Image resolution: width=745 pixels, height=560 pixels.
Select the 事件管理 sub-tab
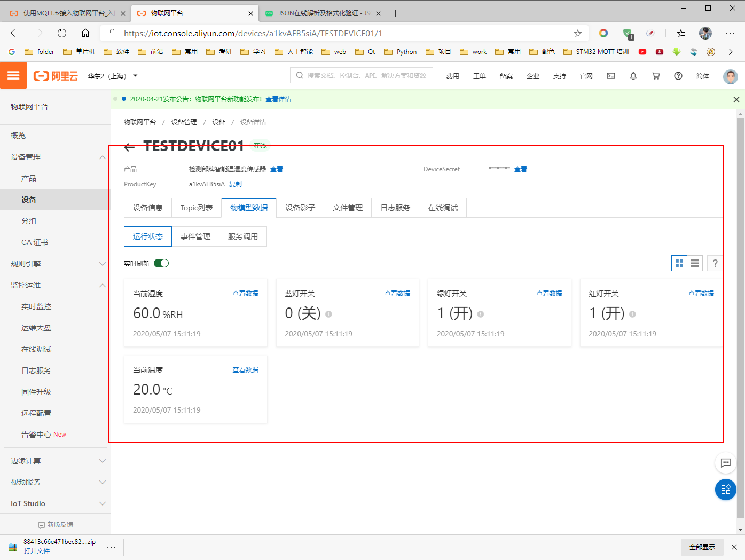195,236
